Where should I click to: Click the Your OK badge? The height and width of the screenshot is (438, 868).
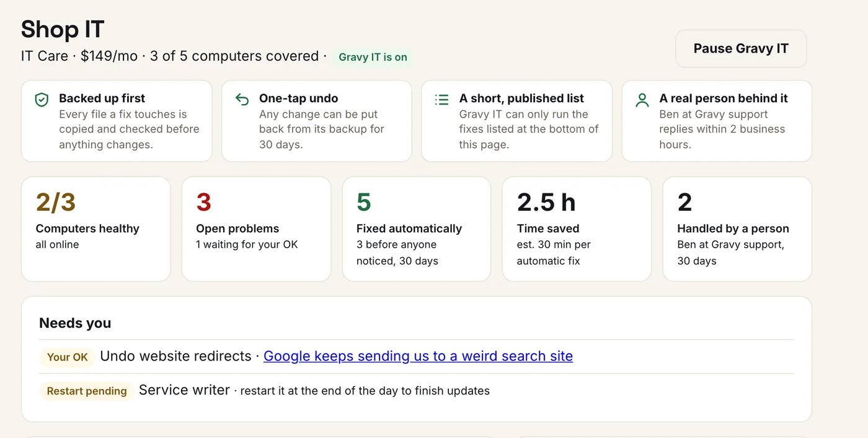[x=67, y=357]
